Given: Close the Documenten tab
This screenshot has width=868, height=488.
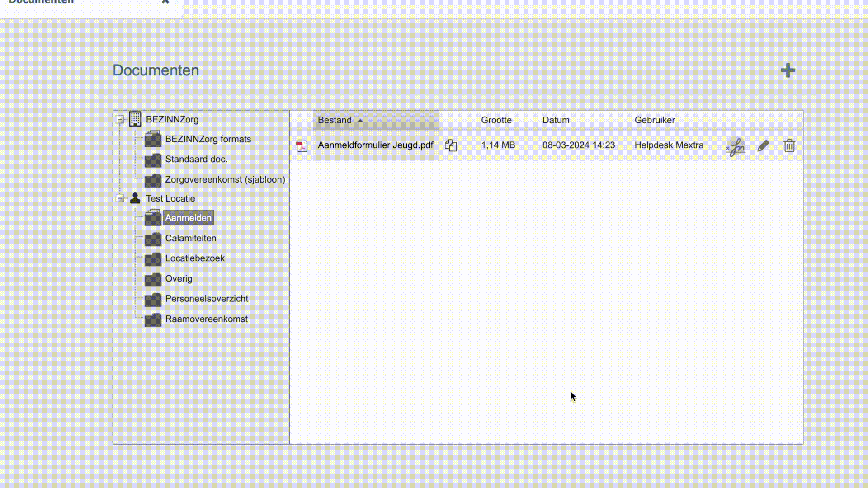Looking at the screenshot, I should click(165, 2).
